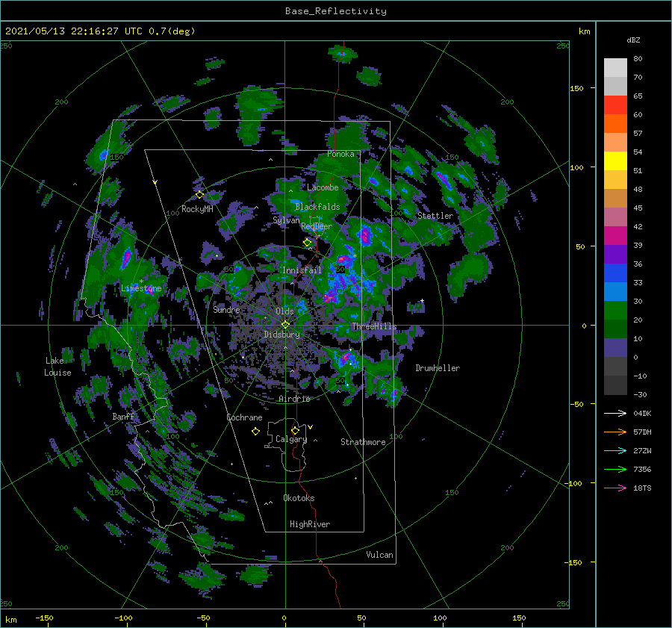Screen dimensions: 672x628
Task: Click the 65 dBZ legend value
Action: [x=638, y=96]
